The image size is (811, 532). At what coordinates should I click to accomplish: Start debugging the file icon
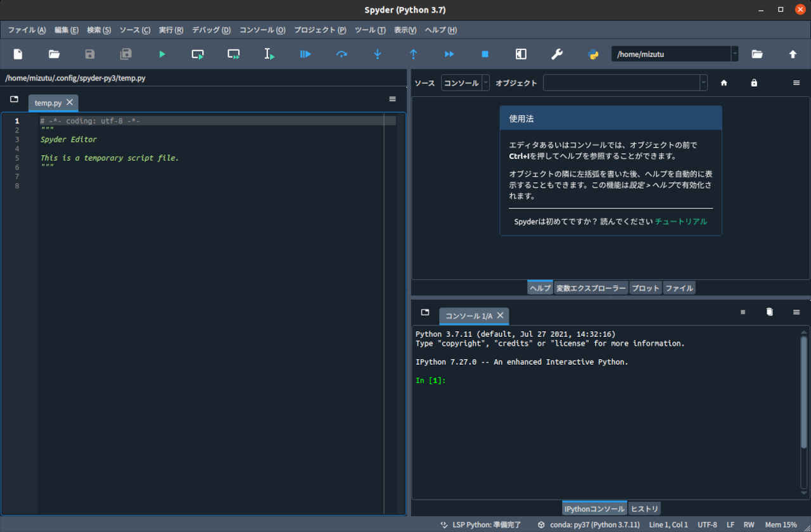tap(305, 54)
